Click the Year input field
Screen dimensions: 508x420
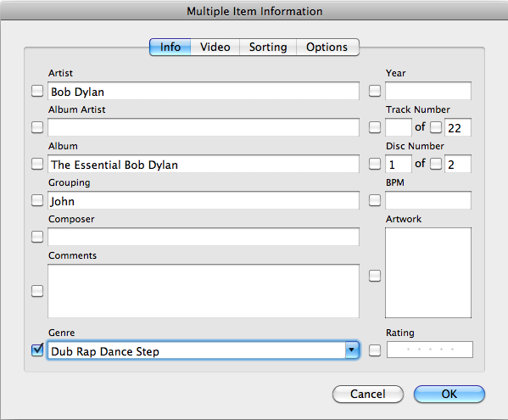(428, 91)
